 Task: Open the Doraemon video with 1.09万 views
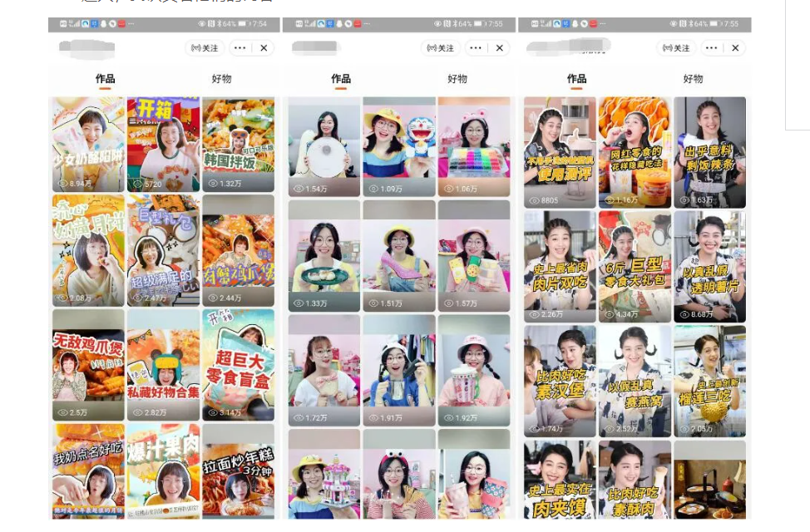coord(399,146)
